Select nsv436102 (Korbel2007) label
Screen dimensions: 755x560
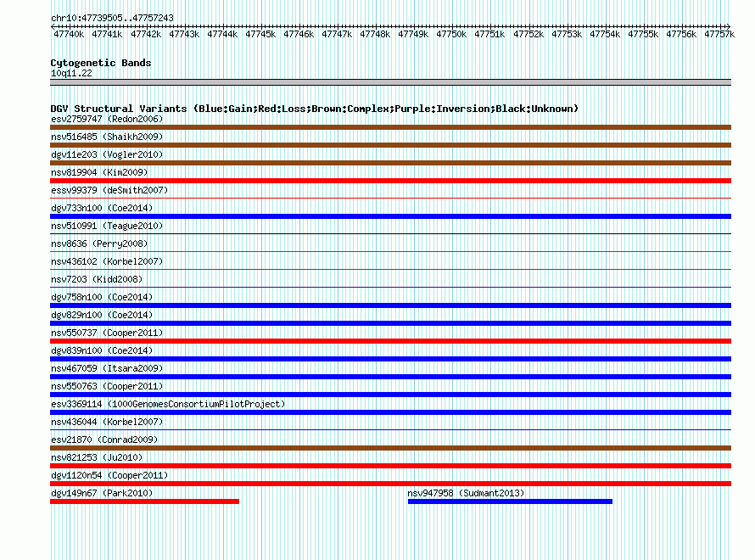tap(107, 261)
